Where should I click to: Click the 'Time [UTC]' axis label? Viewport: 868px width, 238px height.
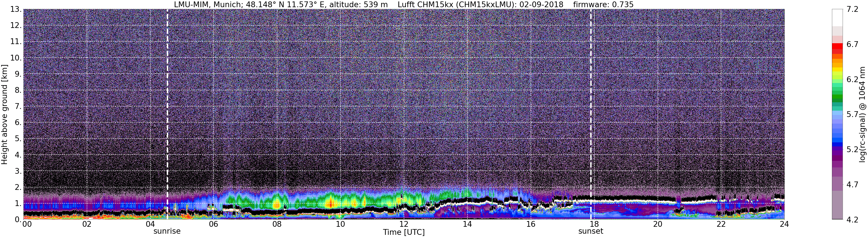point(404,232)
